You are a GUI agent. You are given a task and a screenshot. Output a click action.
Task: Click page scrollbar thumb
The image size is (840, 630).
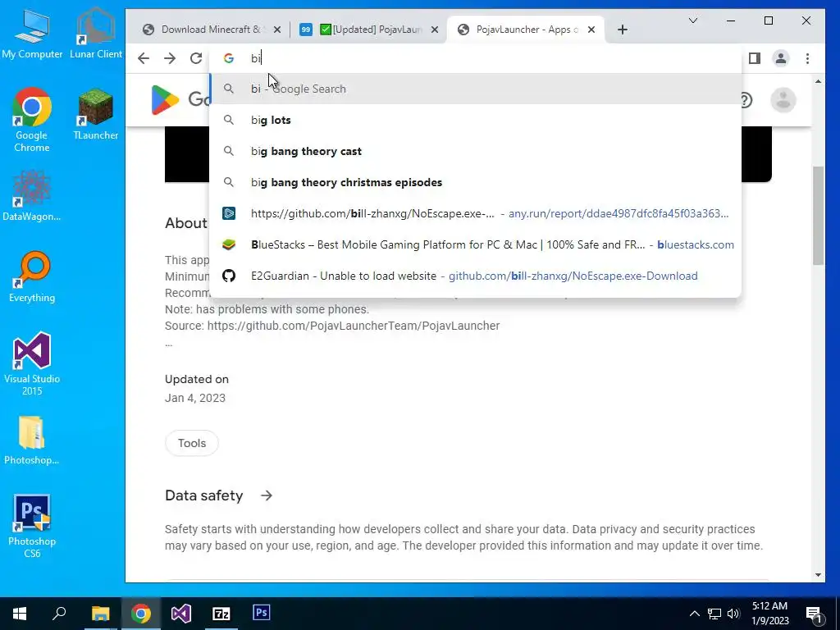point(818,216)
